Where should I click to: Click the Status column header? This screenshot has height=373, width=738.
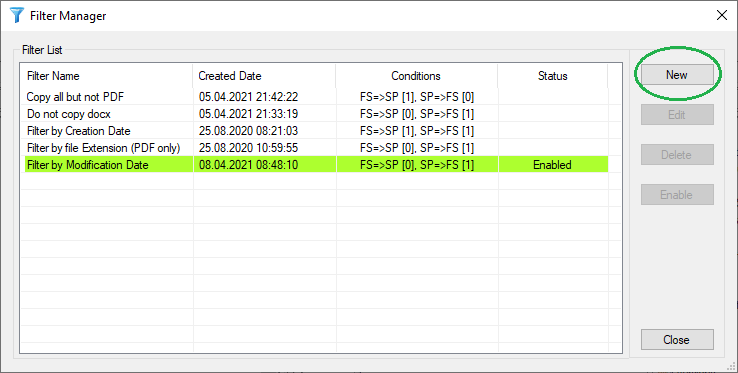click(x=553, y=76)
